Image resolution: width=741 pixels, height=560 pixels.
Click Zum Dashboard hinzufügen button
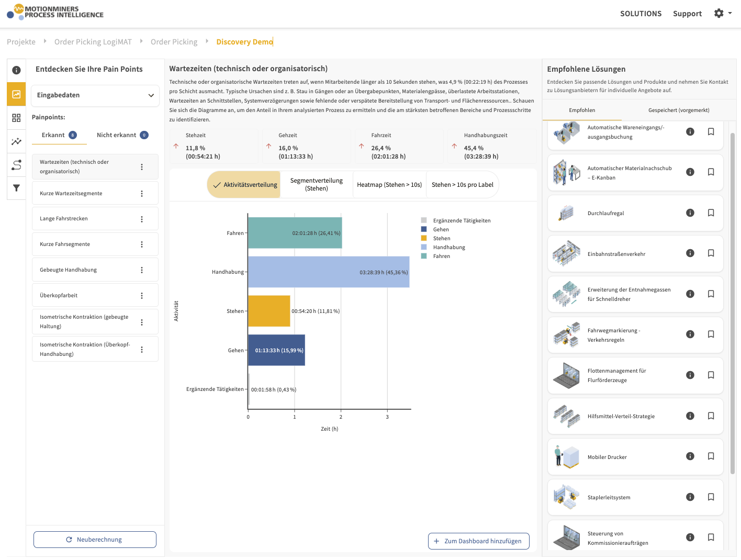[x=478, y=541]
